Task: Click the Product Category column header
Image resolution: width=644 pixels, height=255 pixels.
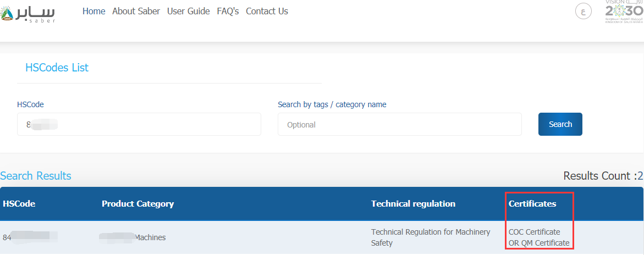Action: click(137, 204)
